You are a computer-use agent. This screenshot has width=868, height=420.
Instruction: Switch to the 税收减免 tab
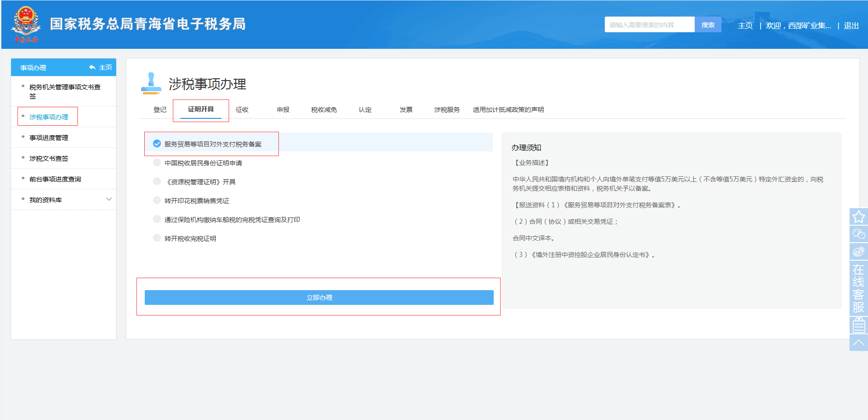324,110
